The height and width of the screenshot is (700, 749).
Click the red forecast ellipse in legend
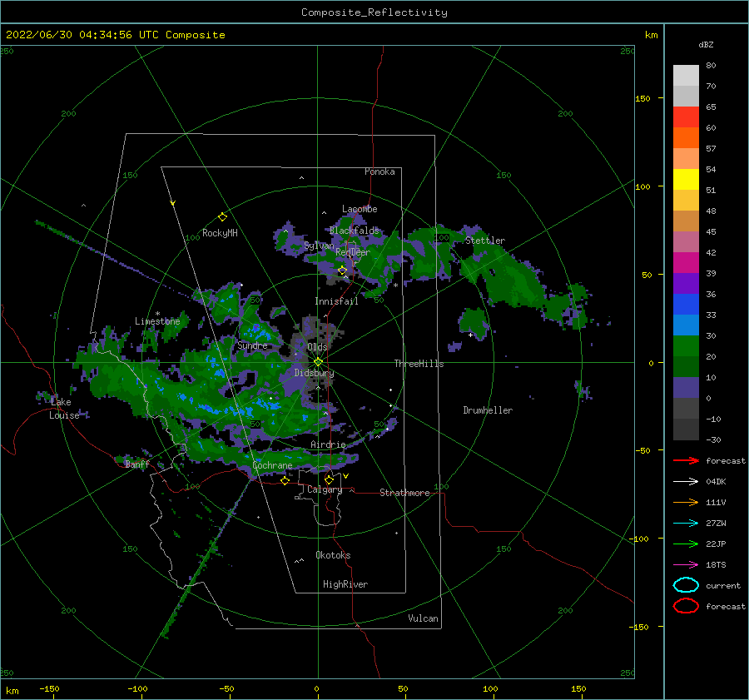click(x=686, y=606)
